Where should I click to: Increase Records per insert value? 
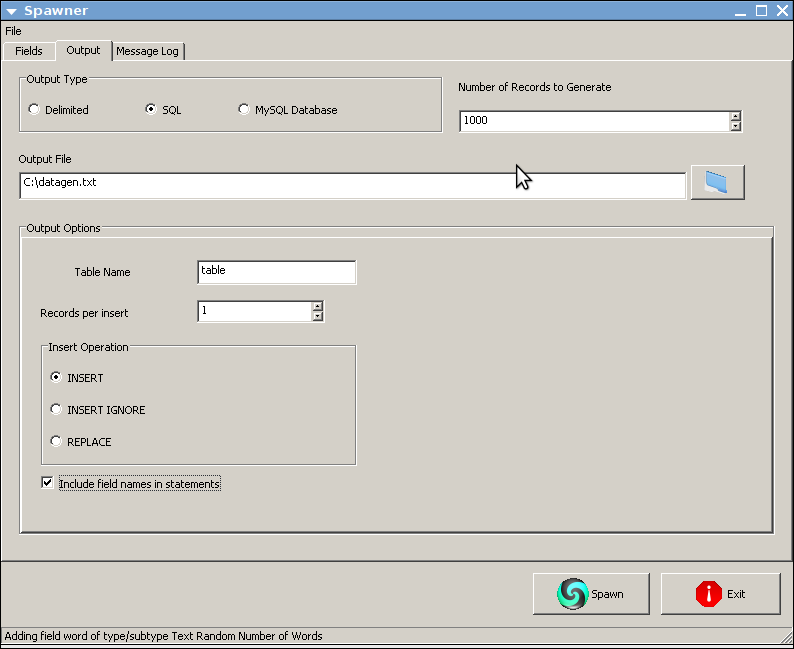point(317,306)
